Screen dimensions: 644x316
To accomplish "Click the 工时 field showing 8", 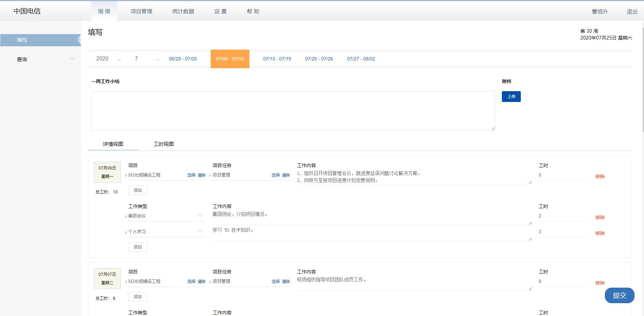I will click(563, 282).
